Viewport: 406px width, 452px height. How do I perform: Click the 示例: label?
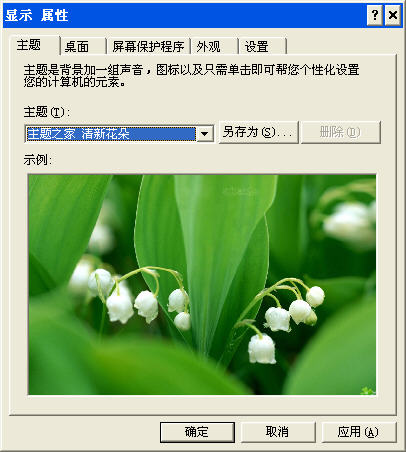point(37,160)
